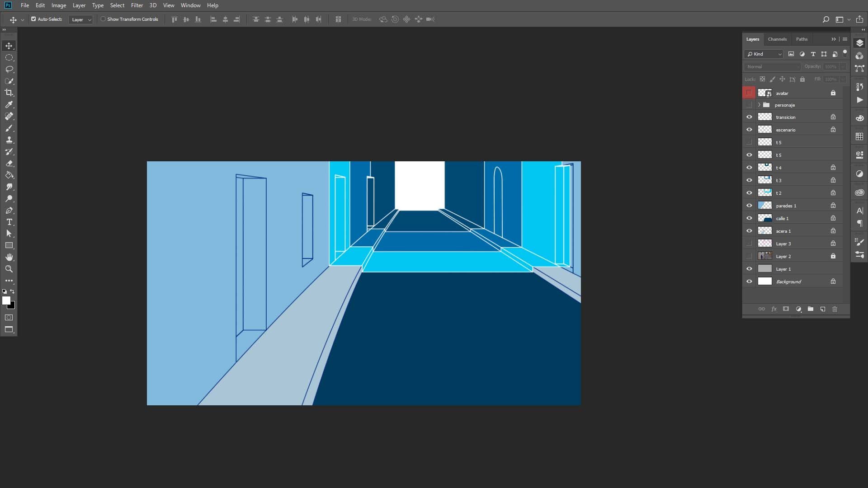The width and height of the screenshot is (868, 488).
Task: Select the Brush tool
Action: pos(9,128)
